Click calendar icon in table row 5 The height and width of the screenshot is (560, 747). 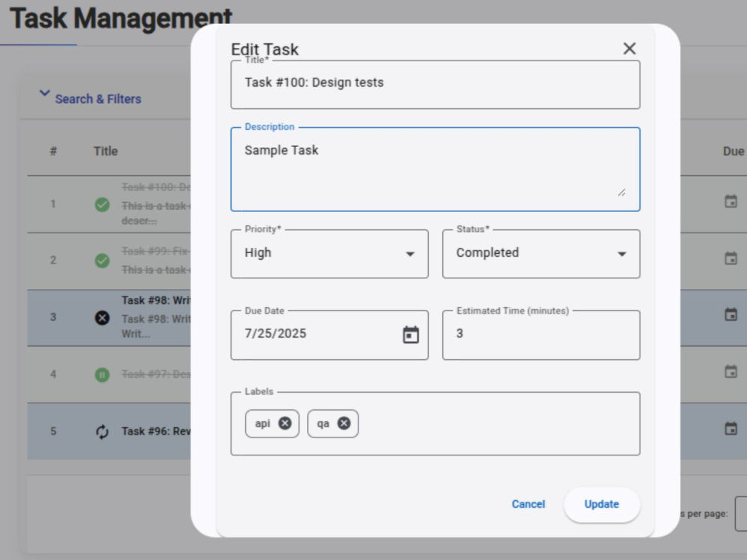pyautogui.click(x=731, y=429)
